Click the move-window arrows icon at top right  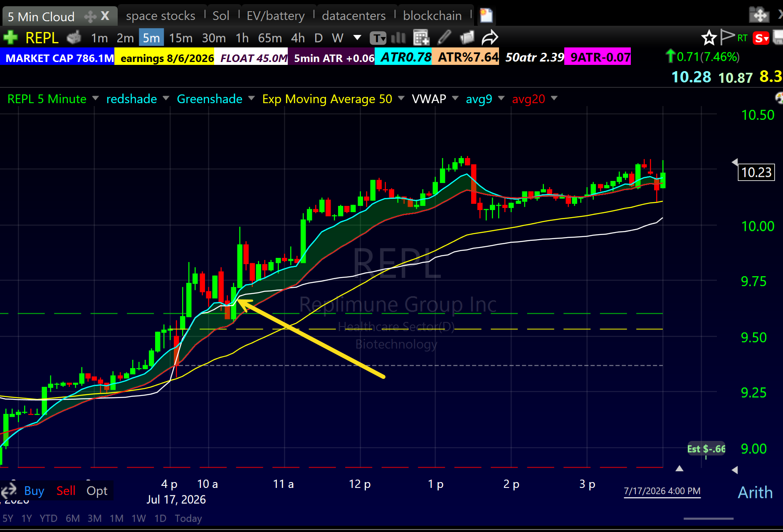(x=759, y=15)
